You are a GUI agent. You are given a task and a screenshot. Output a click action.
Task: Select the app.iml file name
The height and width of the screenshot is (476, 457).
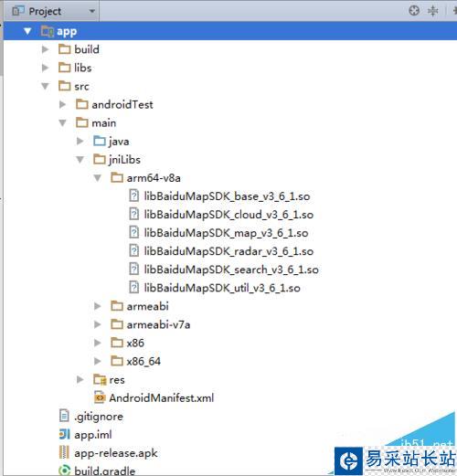(93, 435)
